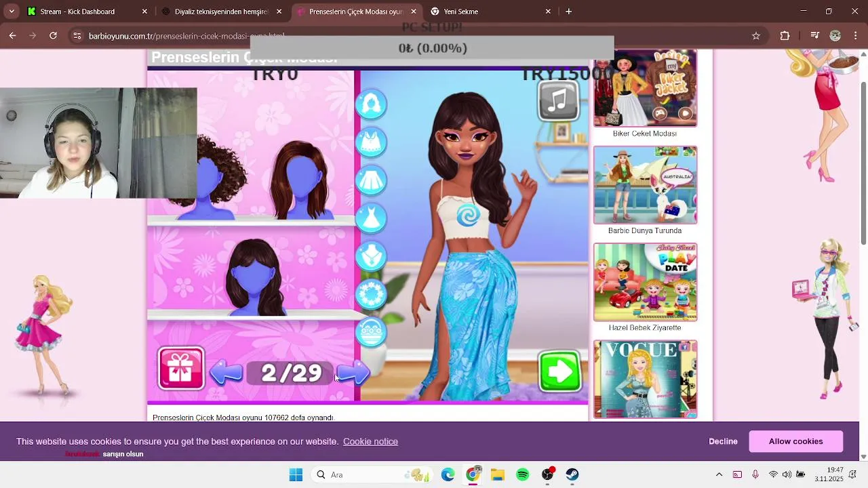The image size is (868, 488).
Task: Click the Hazel Bebek Ziyarette caption link
Action: (x=645, y=327)
